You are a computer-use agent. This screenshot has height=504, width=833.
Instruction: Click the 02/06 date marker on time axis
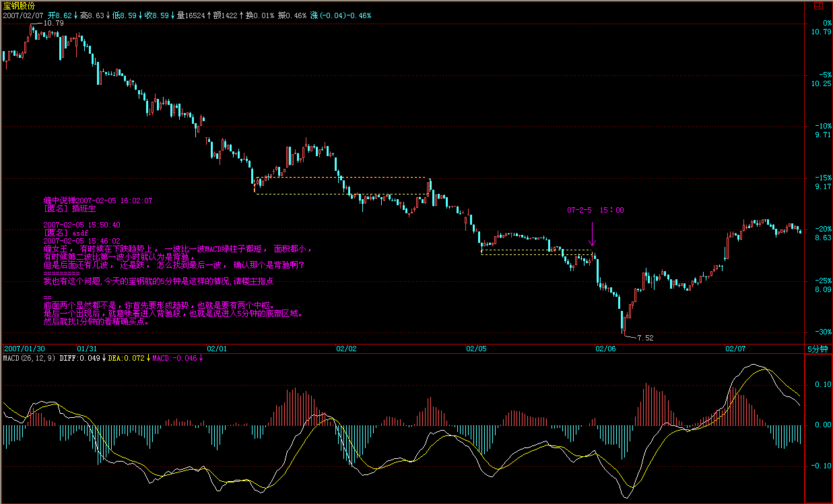tap(605, 349)
